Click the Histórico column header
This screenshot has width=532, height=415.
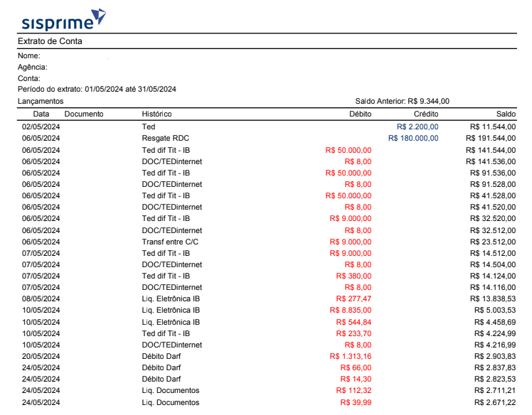coord(156,114)
